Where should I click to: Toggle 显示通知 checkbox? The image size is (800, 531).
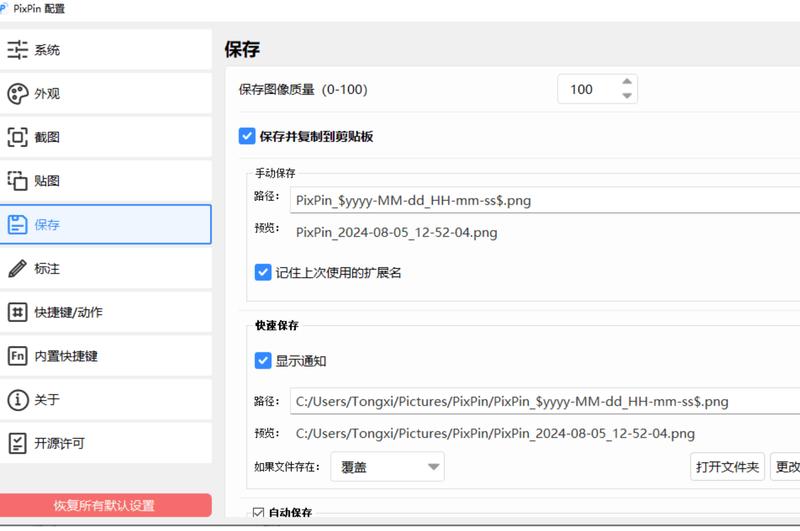[263, 361]
